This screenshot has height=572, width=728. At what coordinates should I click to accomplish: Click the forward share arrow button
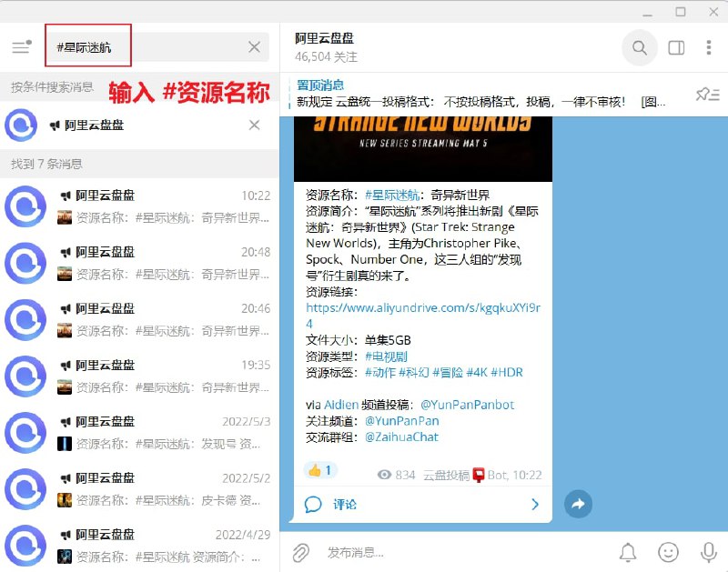(578, 504)
